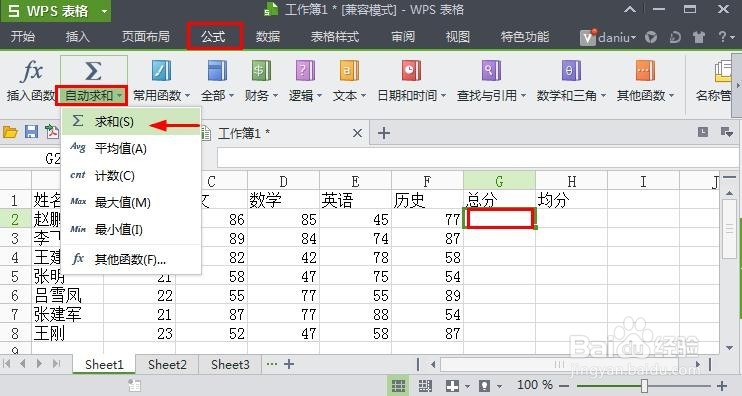Add a new sheet with plus icon
This screenshot has width=742, height=396.
(289, 364)
